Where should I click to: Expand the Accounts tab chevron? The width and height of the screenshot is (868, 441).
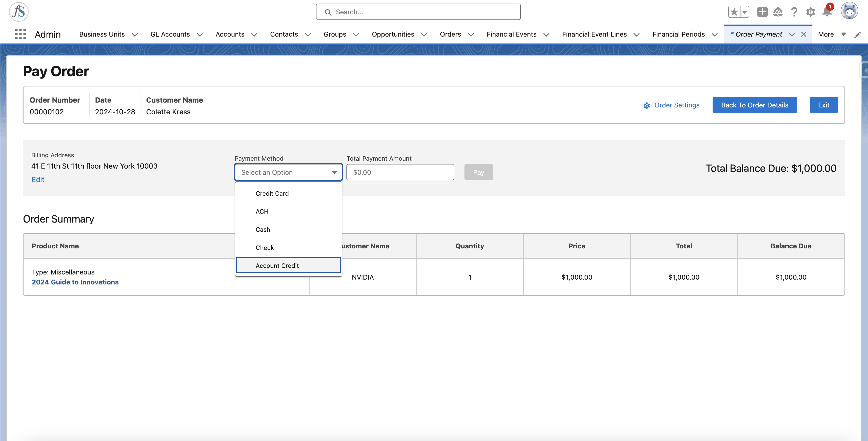click(x=254, y=35)
